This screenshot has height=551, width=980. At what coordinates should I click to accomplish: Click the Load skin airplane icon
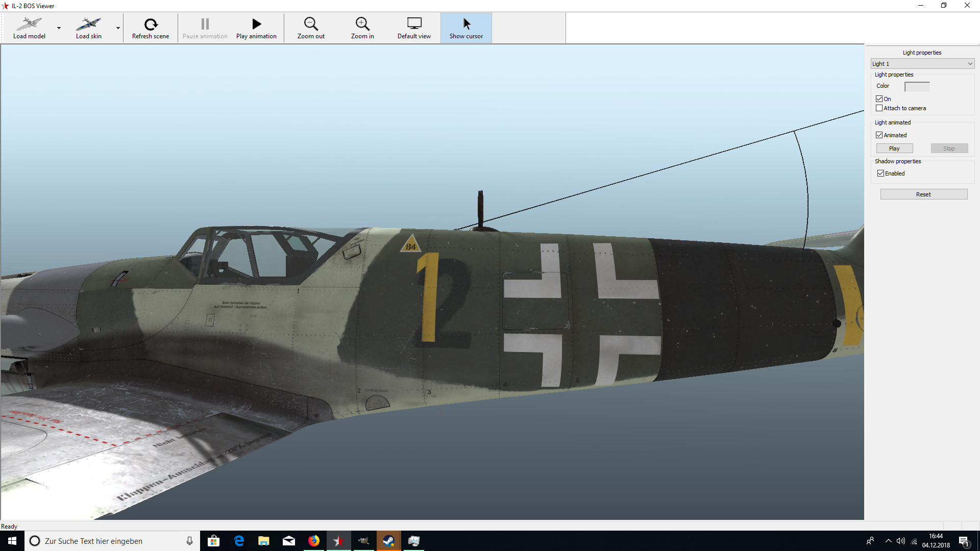coord(89,23)
